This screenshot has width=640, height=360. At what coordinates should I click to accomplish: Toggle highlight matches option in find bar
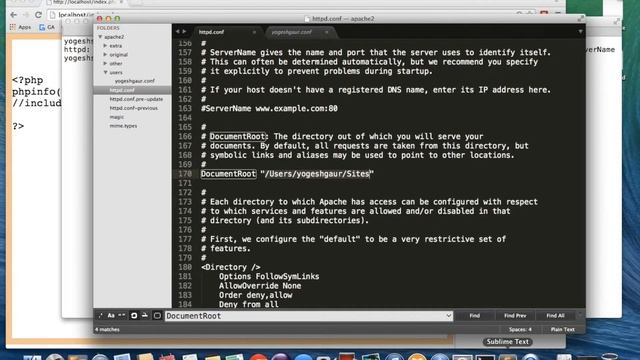157,316
